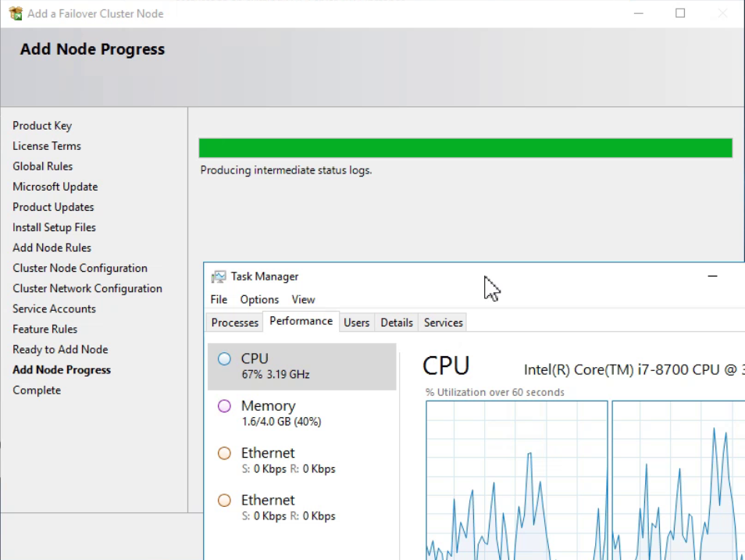Click the large CPU heading in Task Manager
Viewport: 745px width, 560px height.
click(x=446, y=366)
